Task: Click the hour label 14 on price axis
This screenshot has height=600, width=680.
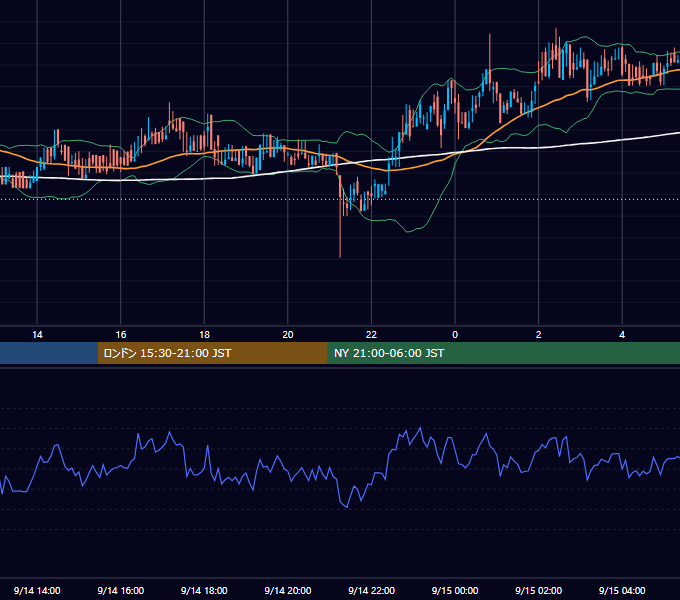Action: click(x=37, y=335)
